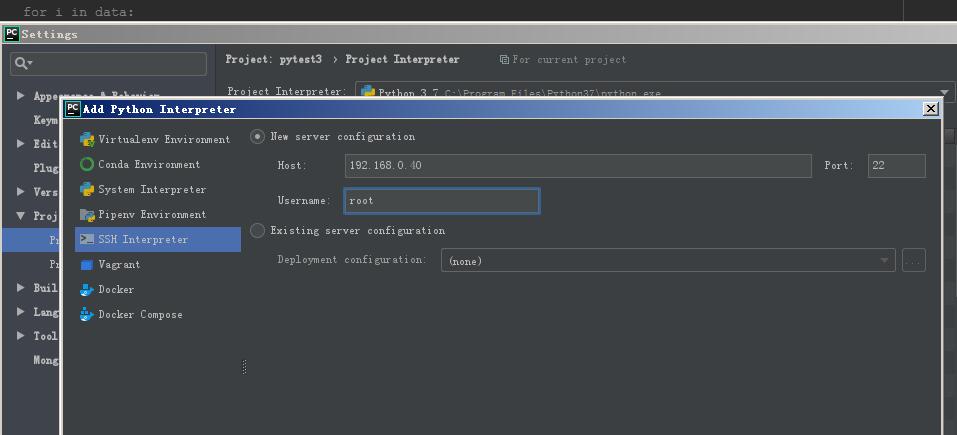Image resolution: width=957 pixels, height=435 pixels.
Task: Click the splitter grip handle in dialog
Action: (245, 367)
